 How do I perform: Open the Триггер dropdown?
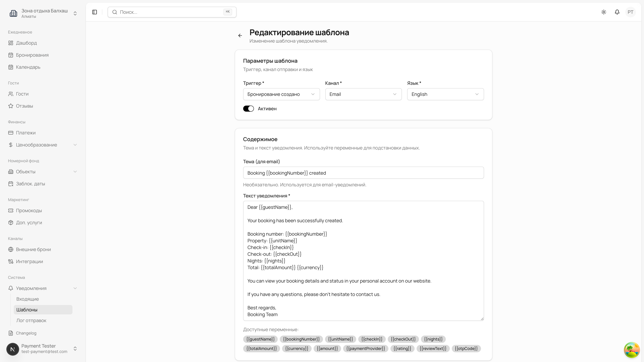pyautogui.click(x=281, y=94)
